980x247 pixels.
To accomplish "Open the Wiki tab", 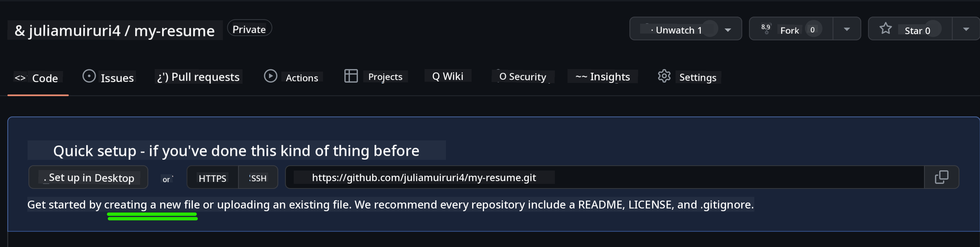I will click(448, 76).
